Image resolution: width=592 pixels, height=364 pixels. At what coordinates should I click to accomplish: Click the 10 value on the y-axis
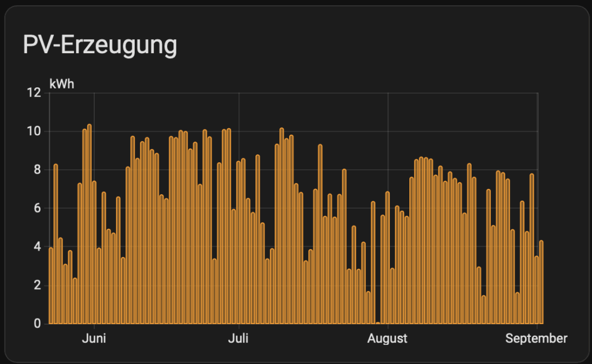tap(34, 131)
